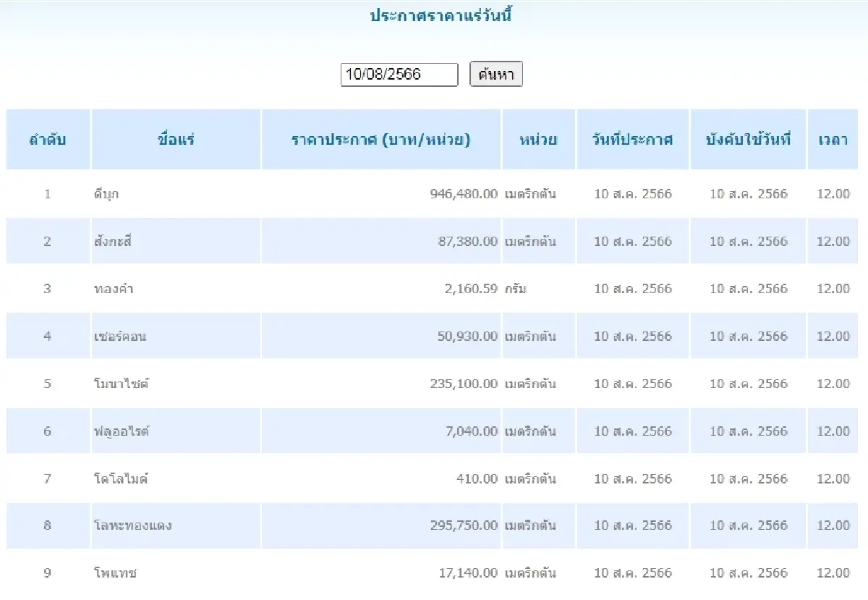This screenshot has height=600, width=868.
Task: Click the unit กรัม in ทองคำ row
Action: pyautogui.click(x=516, y=289)
